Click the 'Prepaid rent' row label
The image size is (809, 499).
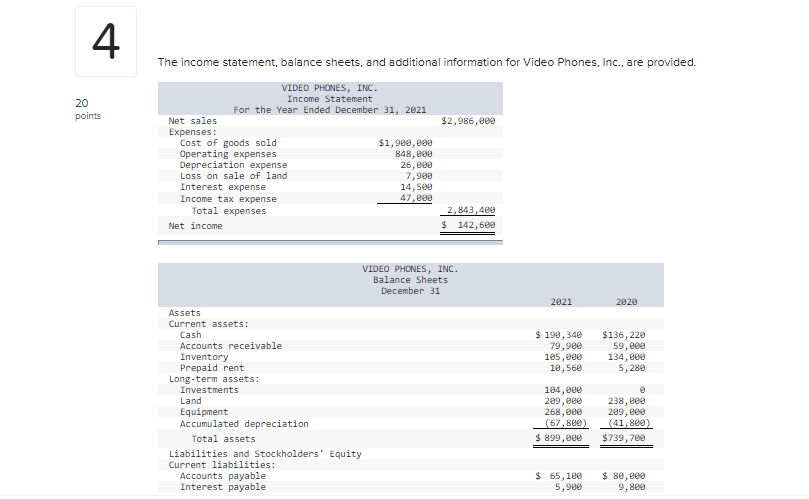tap(212, 368)
